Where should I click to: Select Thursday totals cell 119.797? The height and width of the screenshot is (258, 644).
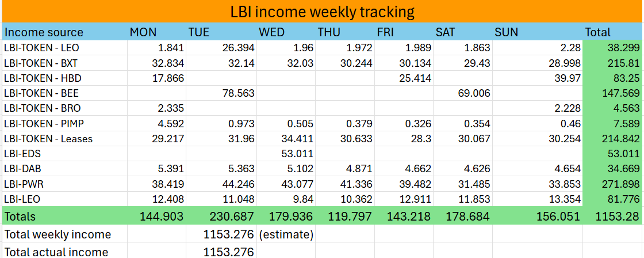click(x=345, y=217)
